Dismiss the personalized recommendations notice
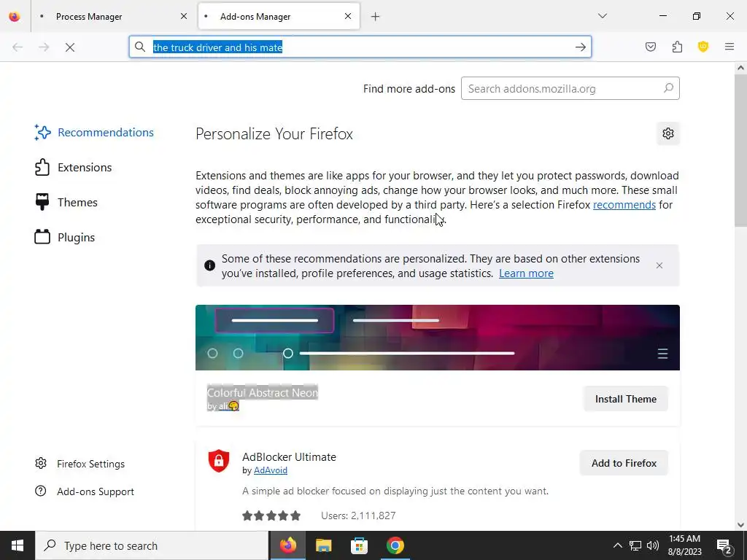The image size is (747, 560). click(659, 265)
